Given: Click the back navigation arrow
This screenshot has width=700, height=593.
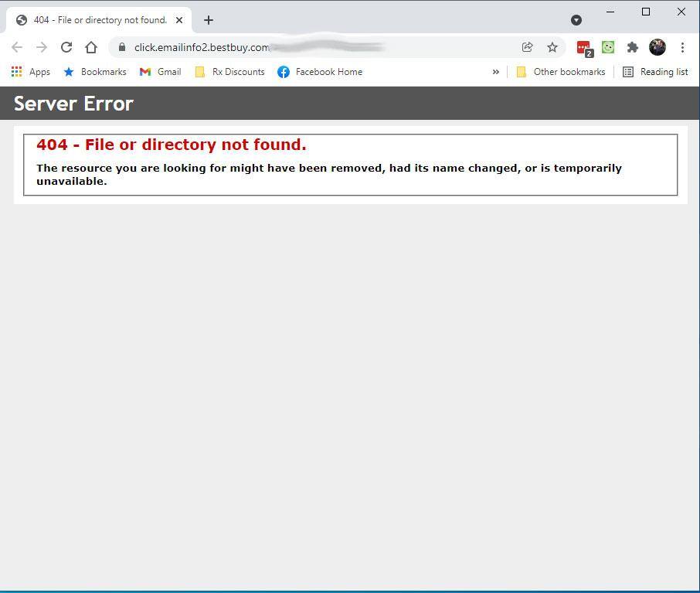Looking at the screenshot, I should pyautogui.click(x=17, y=47).
